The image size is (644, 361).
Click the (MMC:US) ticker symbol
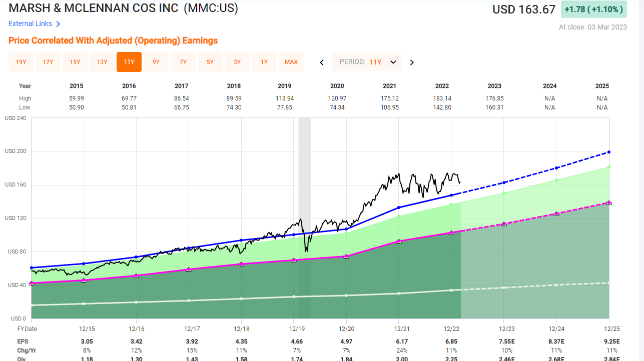click(x=211, y=8)
